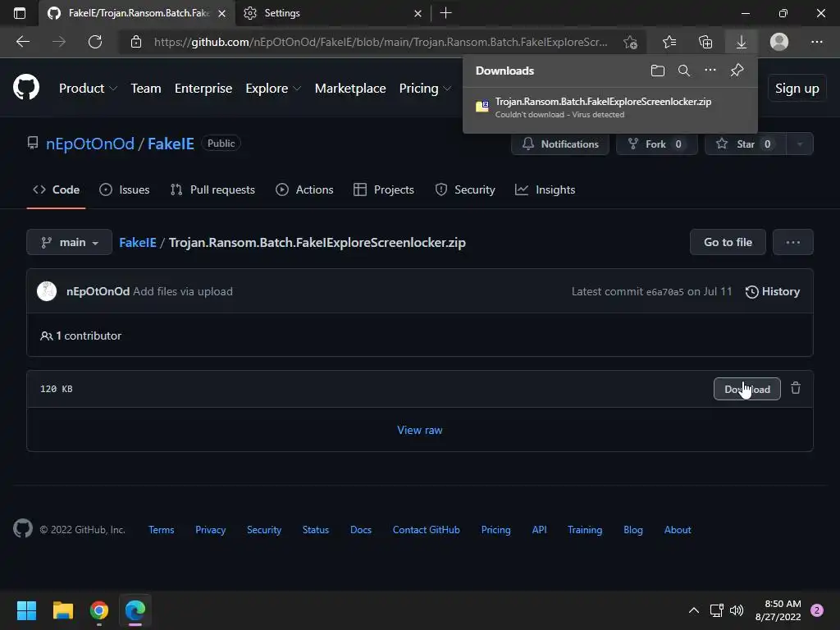Expand the Pricing menu in header

(425, 89)
